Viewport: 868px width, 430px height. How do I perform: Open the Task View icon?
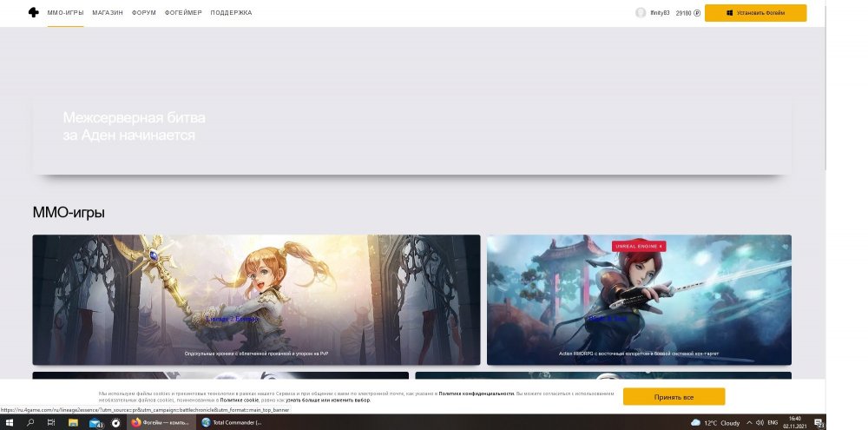[51, 422]
